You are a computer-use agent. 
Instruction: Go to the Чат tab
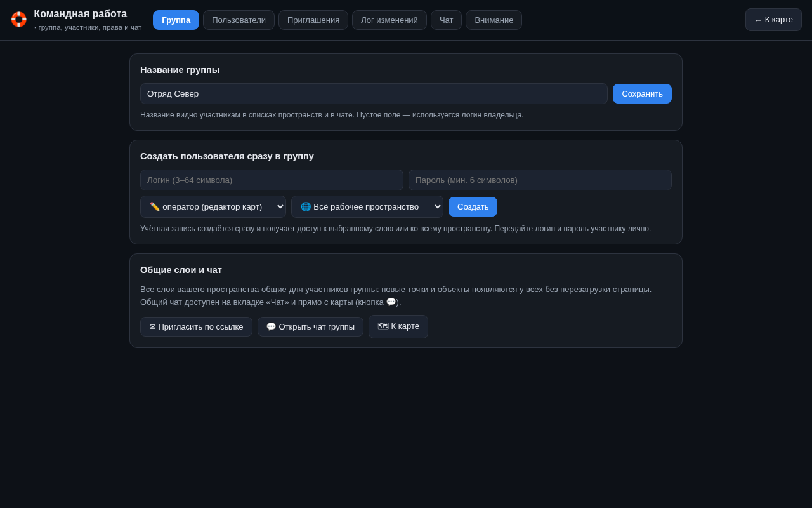pos(446,20)
